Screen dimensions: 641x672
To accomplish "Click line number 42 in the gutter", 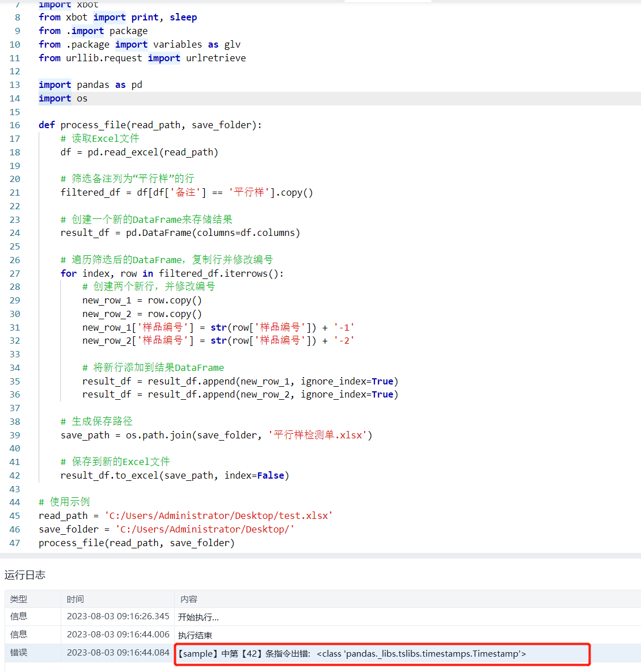I will tap(15, 476).
